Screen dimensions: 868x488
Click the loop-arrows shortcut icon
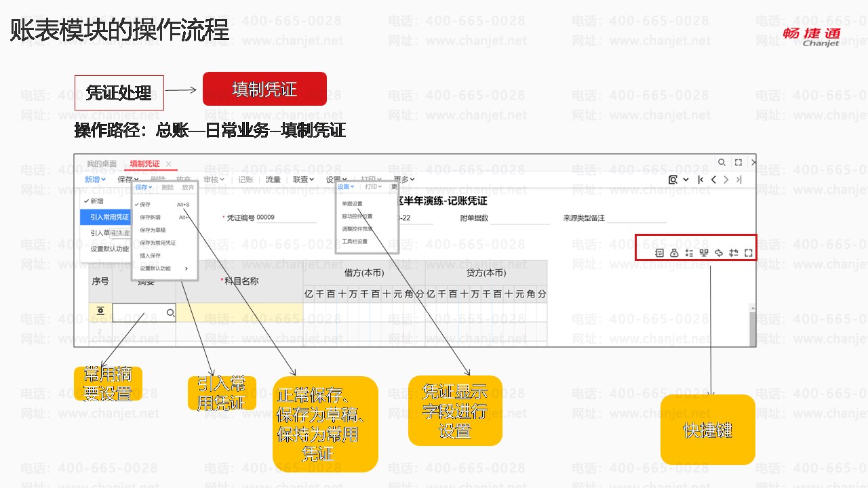pos(719,253)
